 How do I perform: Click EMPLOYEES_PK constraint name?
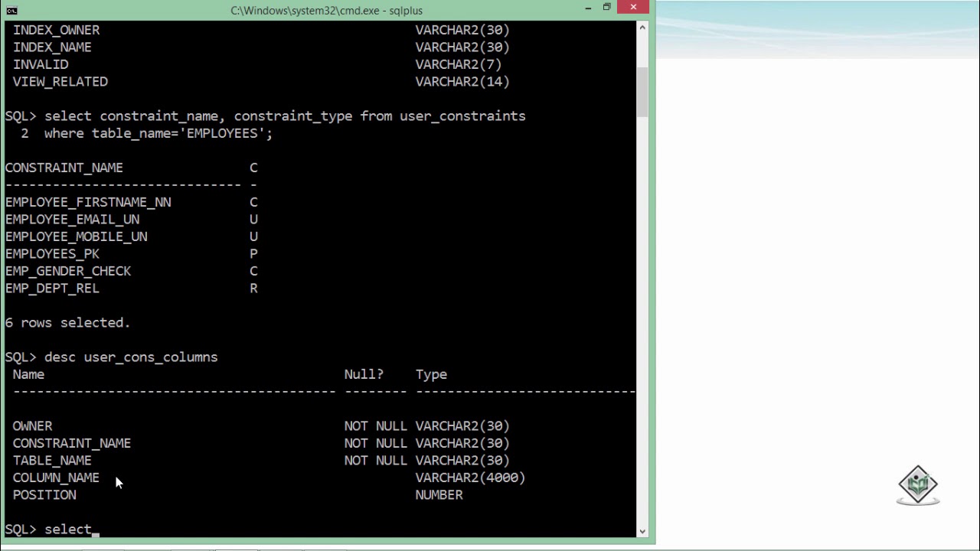click(52, 254)
